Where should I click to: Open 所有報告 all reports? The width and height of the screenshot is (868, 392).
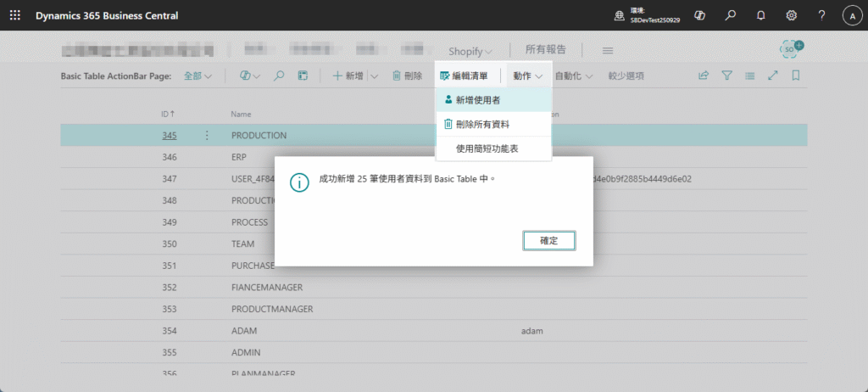[546, 49]
